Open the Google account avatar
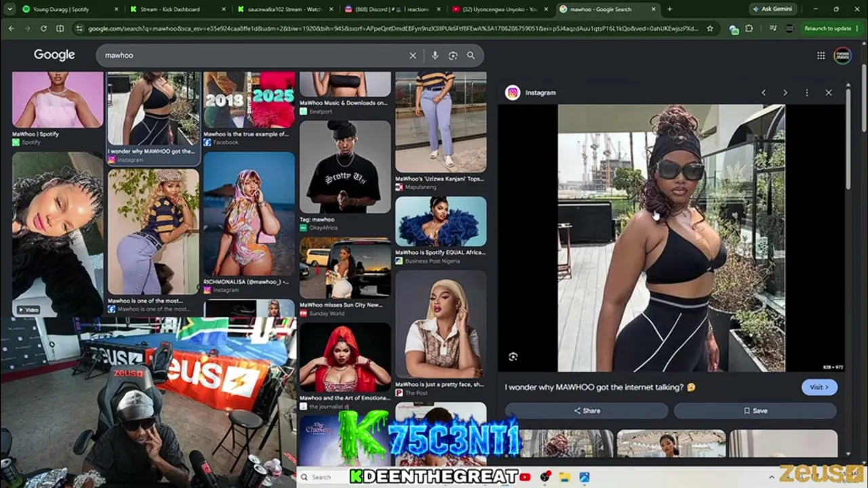 point(842,56)
